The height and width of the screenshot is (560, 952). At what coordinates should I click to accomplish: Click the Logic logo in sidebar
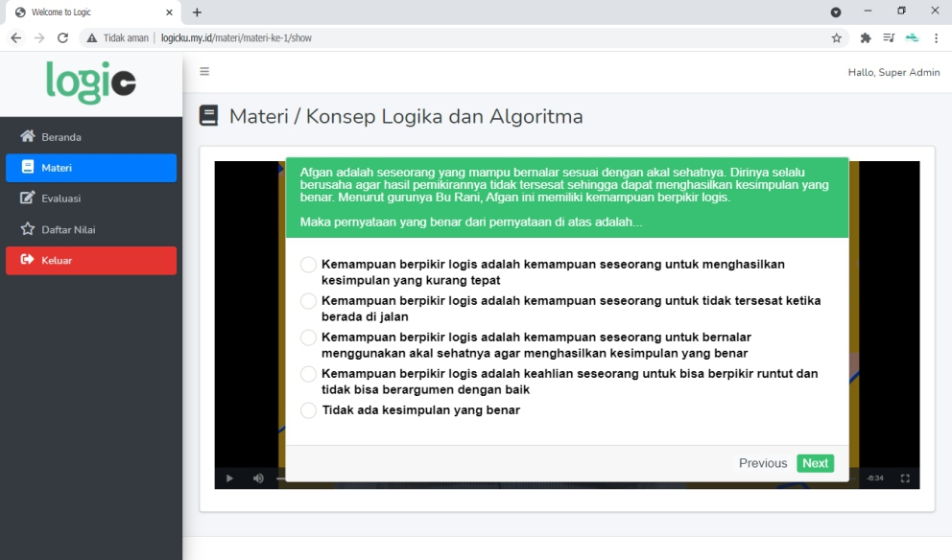91,82
